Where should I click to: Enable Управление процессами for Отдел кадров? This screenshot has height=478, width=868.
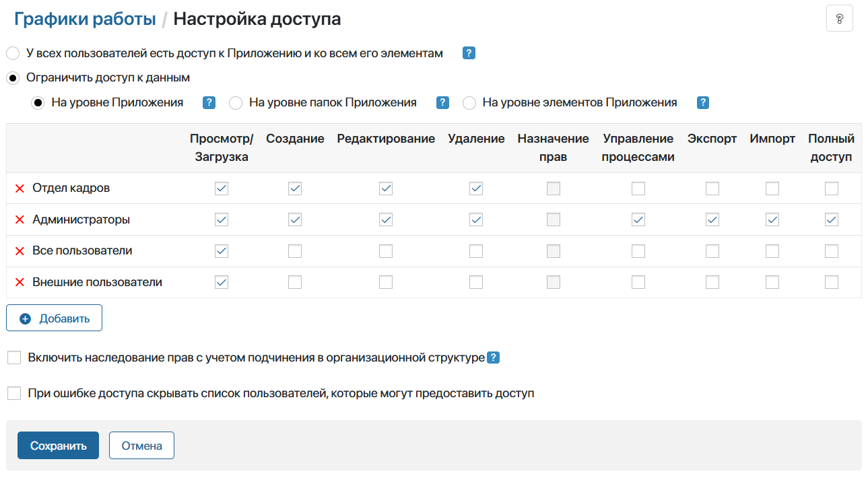(638, 189)
